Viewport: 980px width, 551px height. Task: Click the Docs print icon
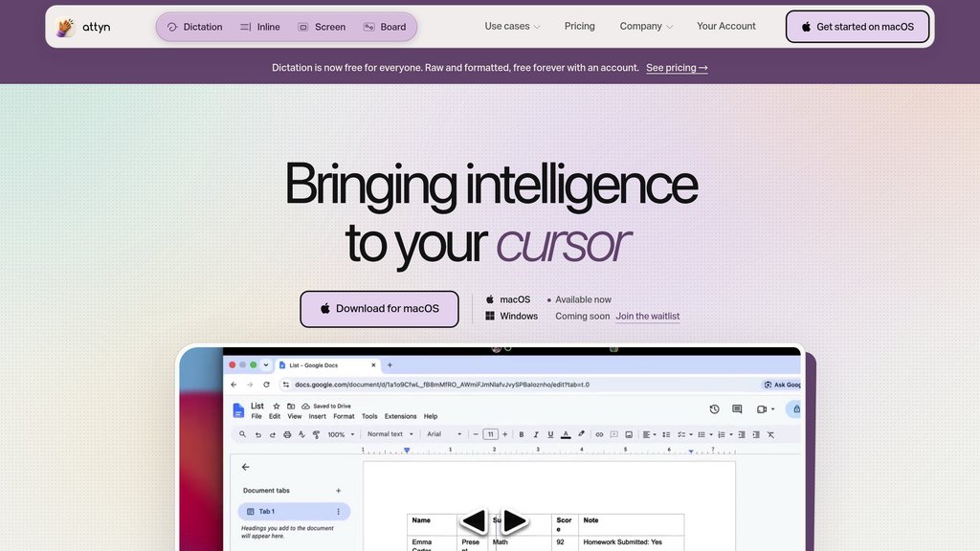point(287,435)
